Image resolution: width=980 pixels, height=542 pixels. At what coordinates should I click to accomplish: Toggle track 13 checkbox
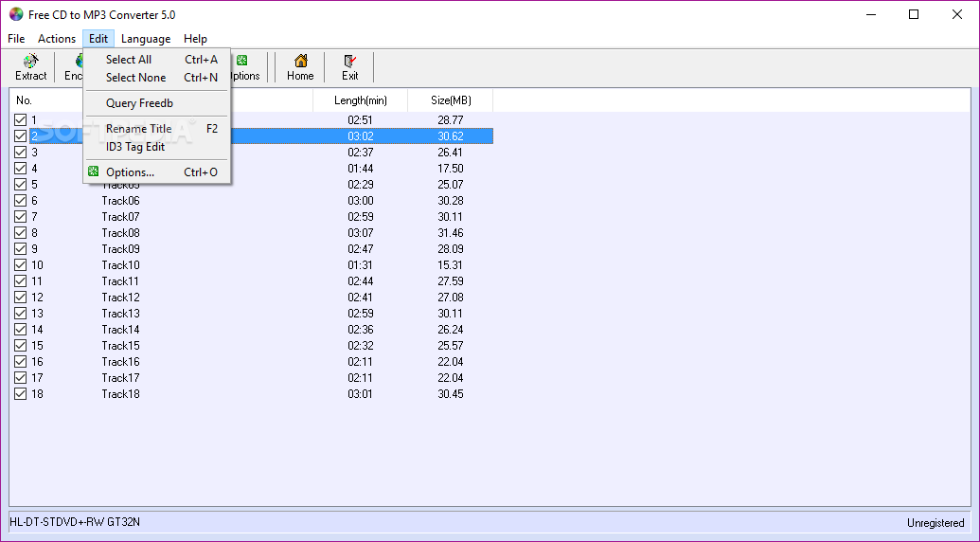[21, 314]
